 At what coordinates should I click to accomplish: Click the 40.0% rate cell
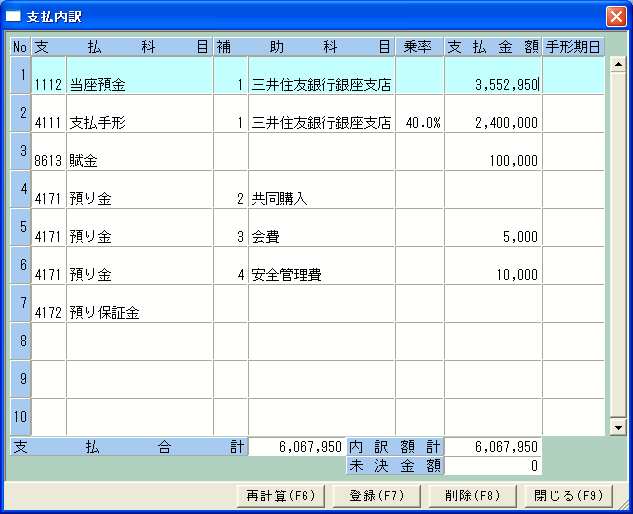420,123
